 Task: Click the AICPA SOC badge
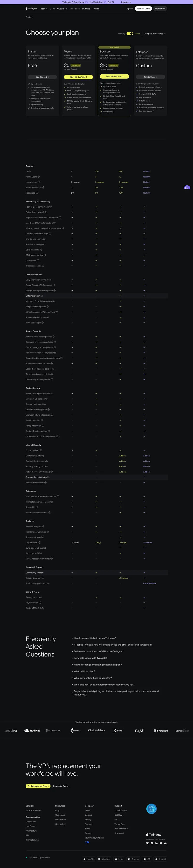tap(152, 809)
